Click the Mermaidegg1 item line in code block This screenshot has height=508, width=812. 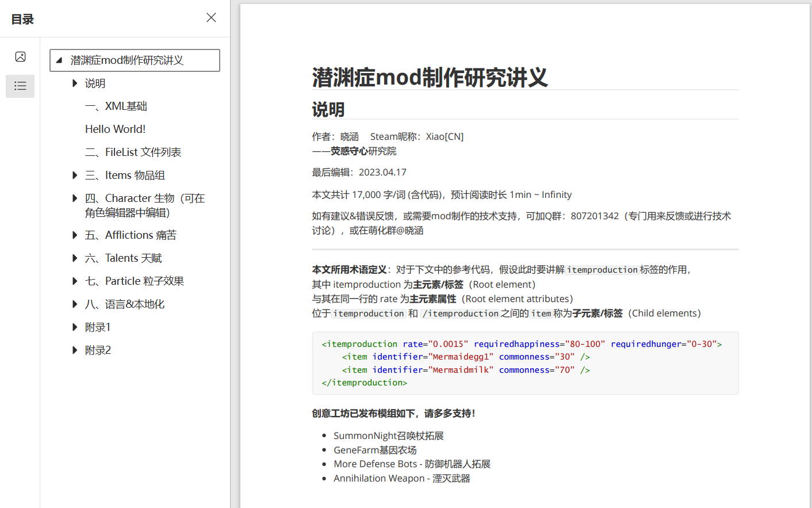pos(466,357)
